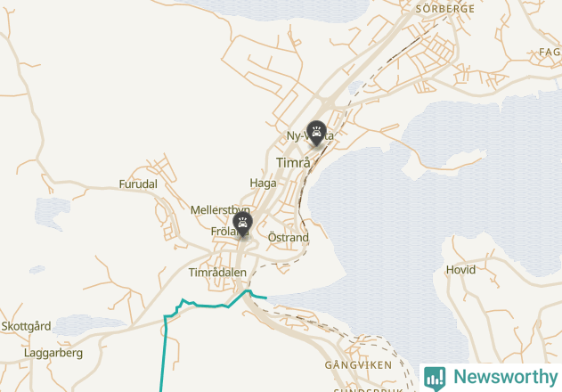The width and height of the screenshot is (562, 392).
Task: Click the Skottgård place label
Action: tap(26, 326)
